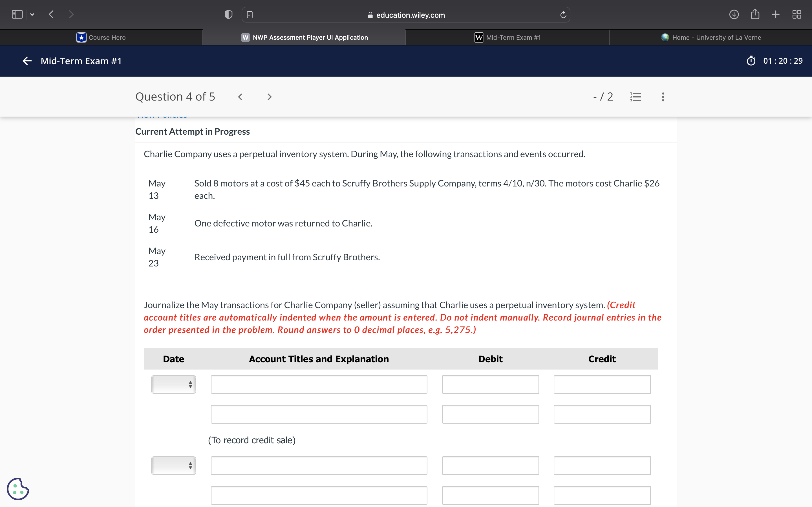Click the first row Debit input field

[x=490, y=384]
